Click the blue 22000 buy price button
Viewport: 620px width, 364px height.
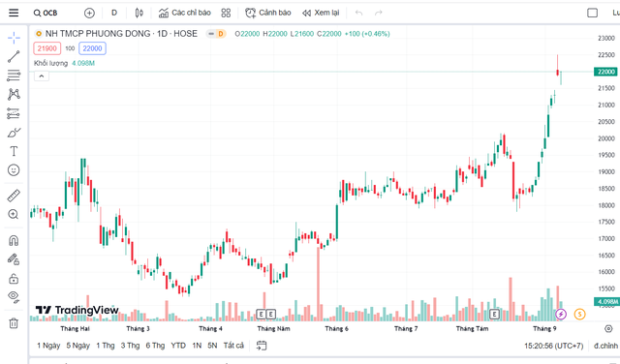point(92,48)
